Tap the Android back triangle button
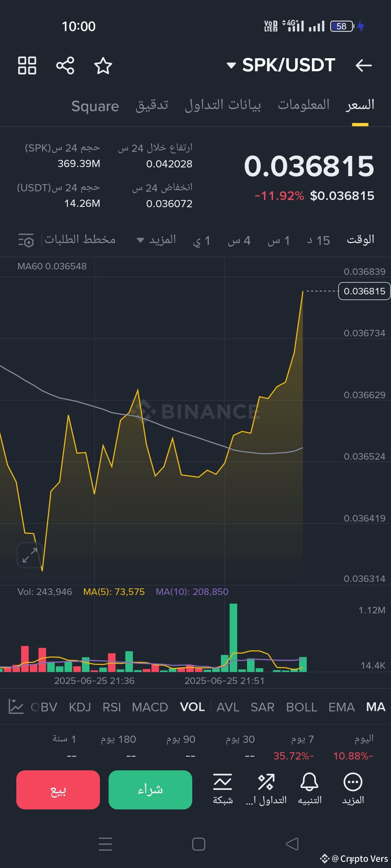 tap(292, 844)
